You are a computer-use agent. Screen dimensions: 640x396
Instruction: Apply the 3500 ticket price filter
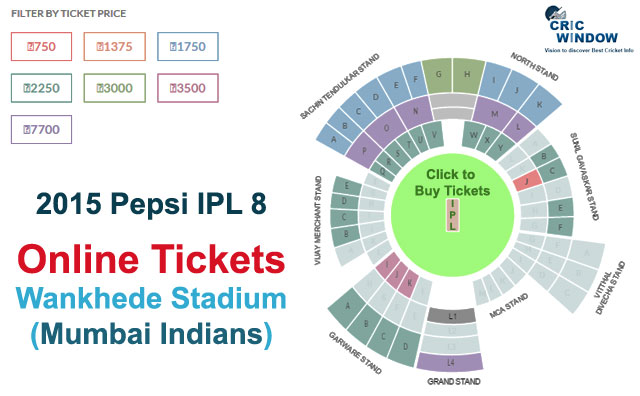[x=188, y=88]
